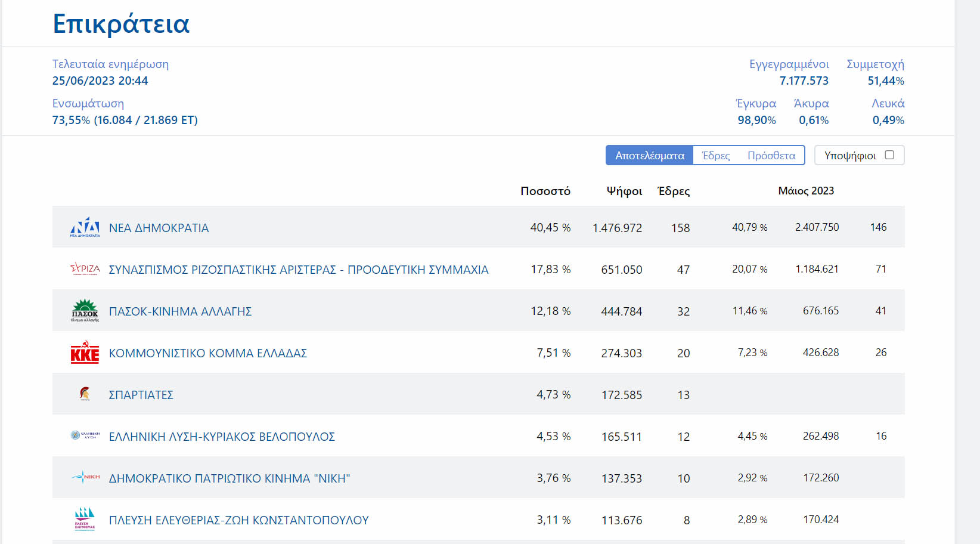The width and height of the screenshot is (980, 544).
Task: Open the ΣΥΝΑΣΠΙΣΜΟΣ ΡΙΖΟΣΠΑΣΤΙΚΗΣ ΑΡΙΣΤΕΡΑΣ link
Action: click(x=298, y=270)
